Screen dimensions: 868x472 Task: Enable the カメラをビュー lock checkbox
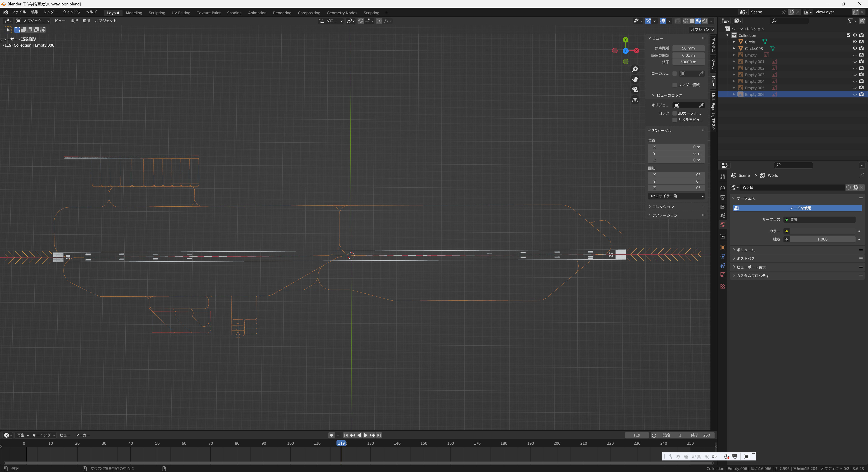(x=675, y=120)
